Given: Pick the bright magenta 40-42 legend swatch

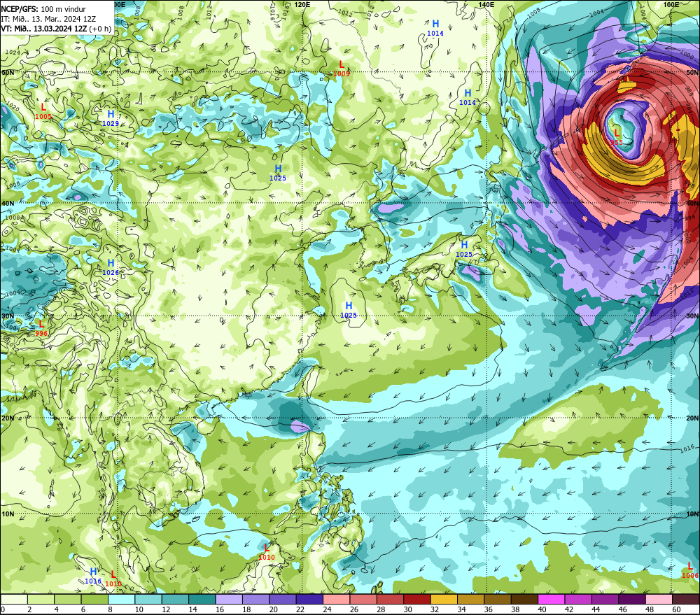Looking at the screenshot, I should pos(552,599).
